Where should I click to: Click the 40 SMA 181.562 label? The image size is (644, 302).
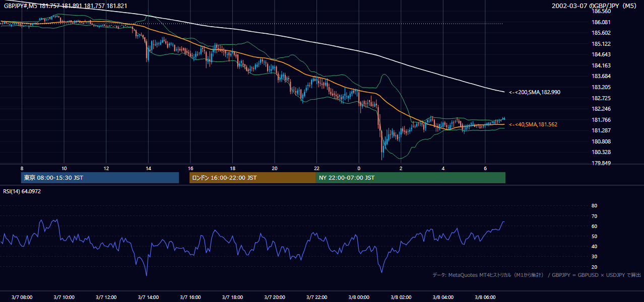tap(533, 124)
